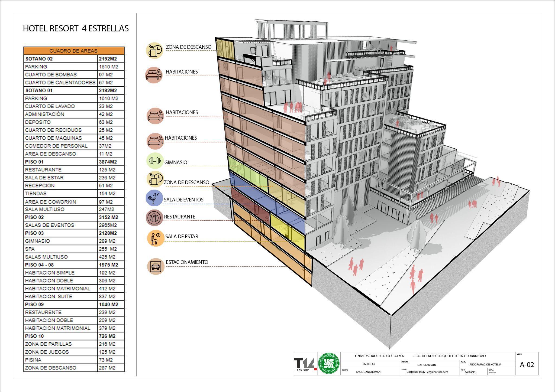Click the PISO 10 area value 726 M2
555x392 pixels.
pyautogui.click(x=107, y=336)
